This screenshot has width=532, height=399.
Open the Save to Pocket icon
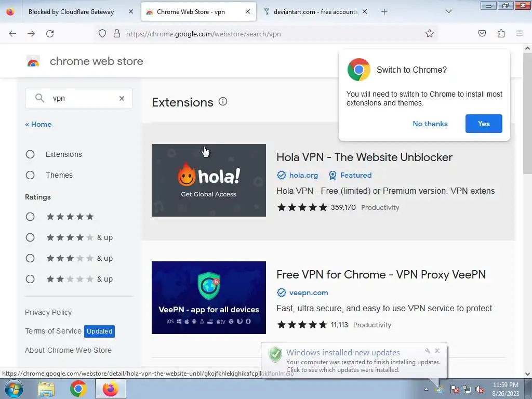482,34
